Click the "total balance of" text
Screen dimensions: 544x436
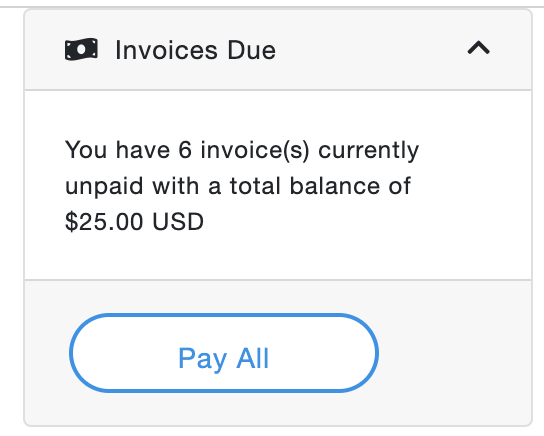pyautogui.click(x=320, y=186)
